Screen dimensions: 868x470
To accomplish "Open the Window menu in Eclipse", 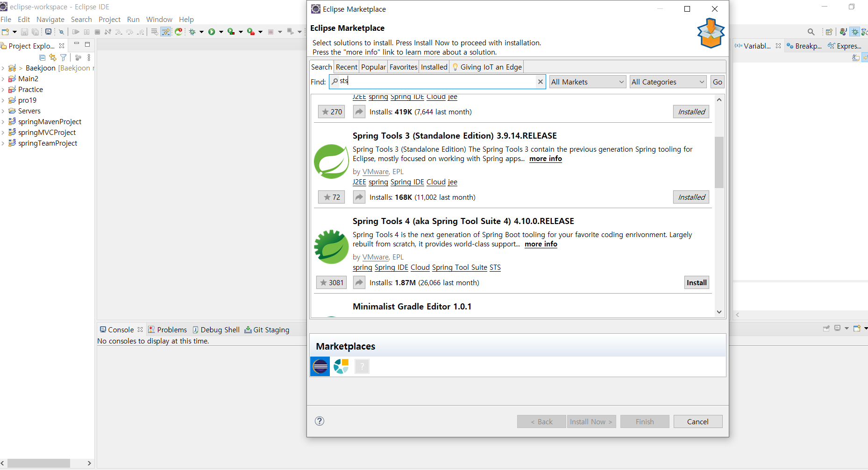I will 159,19.
